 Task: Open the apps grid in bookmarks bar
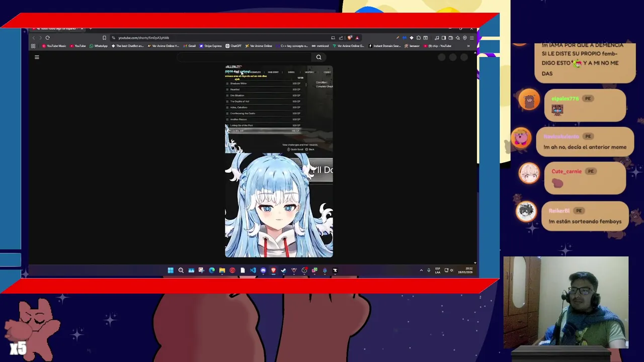[33, 46]
